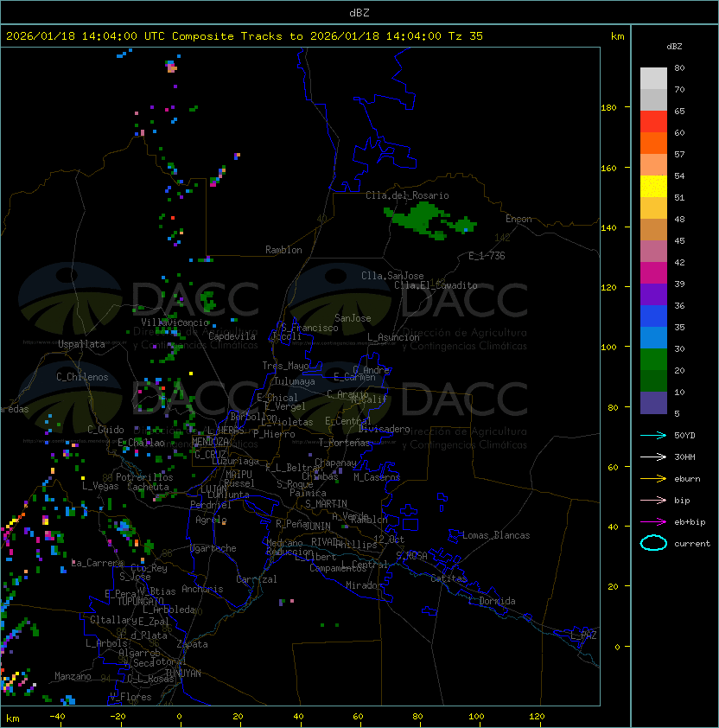
Task: Click the 'Carrizal' map label
Action: 257,579
